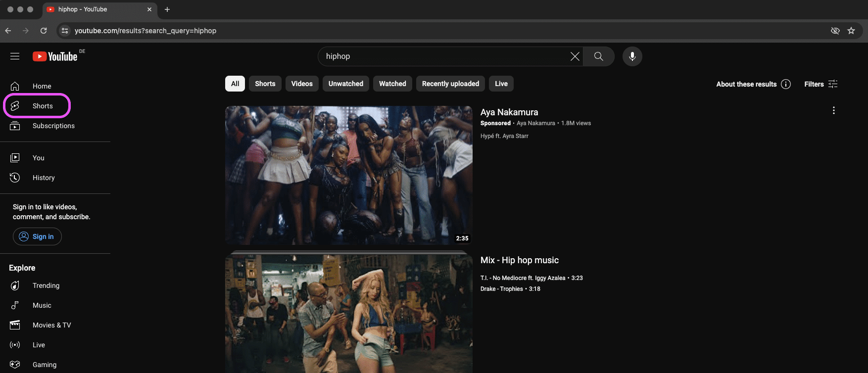Open Gaming in Explore section

click(44, 365)
